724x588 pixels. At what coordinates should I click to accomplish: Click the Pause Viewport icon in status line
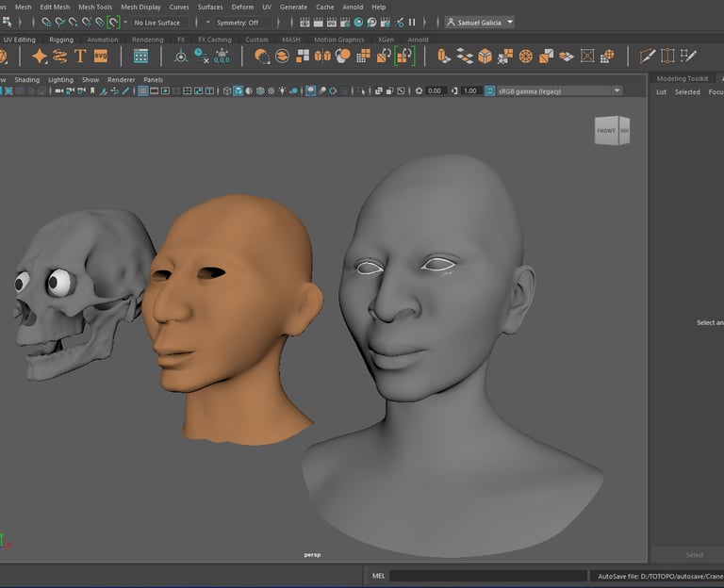[x=411, y=22]
